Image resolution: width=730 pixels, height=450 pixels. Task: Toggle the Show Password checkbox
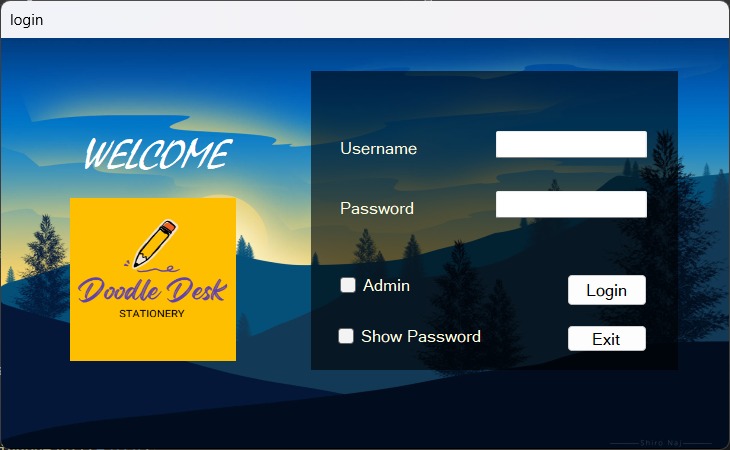346,336
